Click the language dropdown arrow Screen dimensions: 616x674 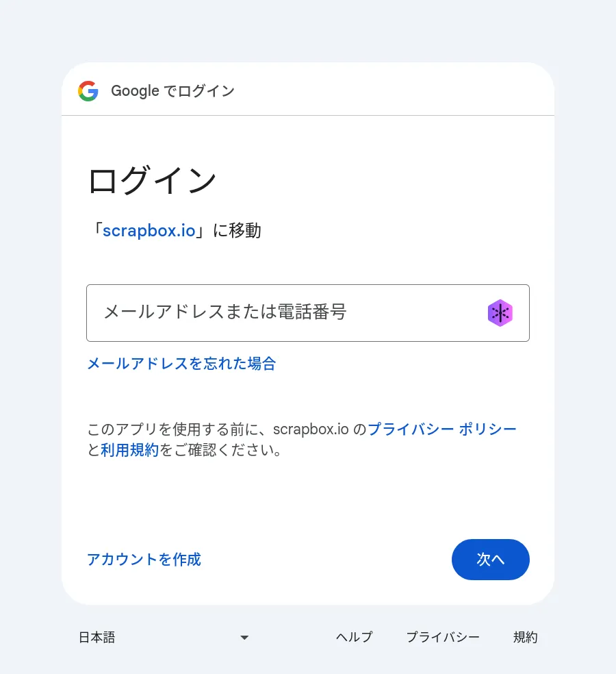click(244, 638)
